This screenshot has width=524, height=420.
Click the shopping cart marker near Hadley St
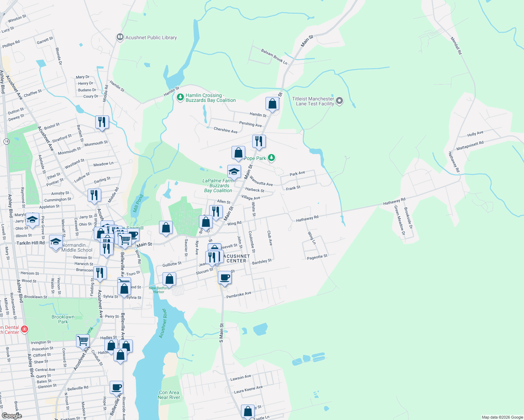83,340
